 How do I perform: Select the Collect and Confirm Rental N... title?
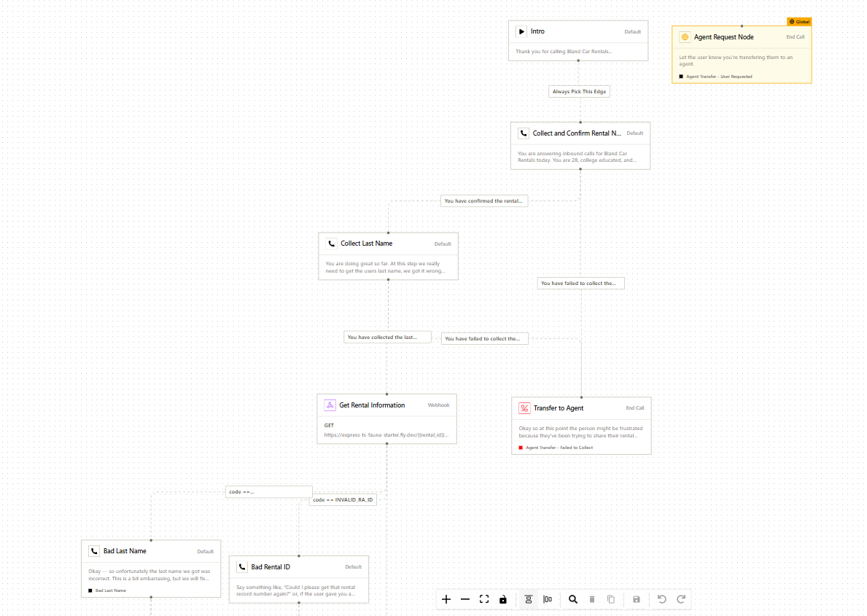click(x=577, y=133)
